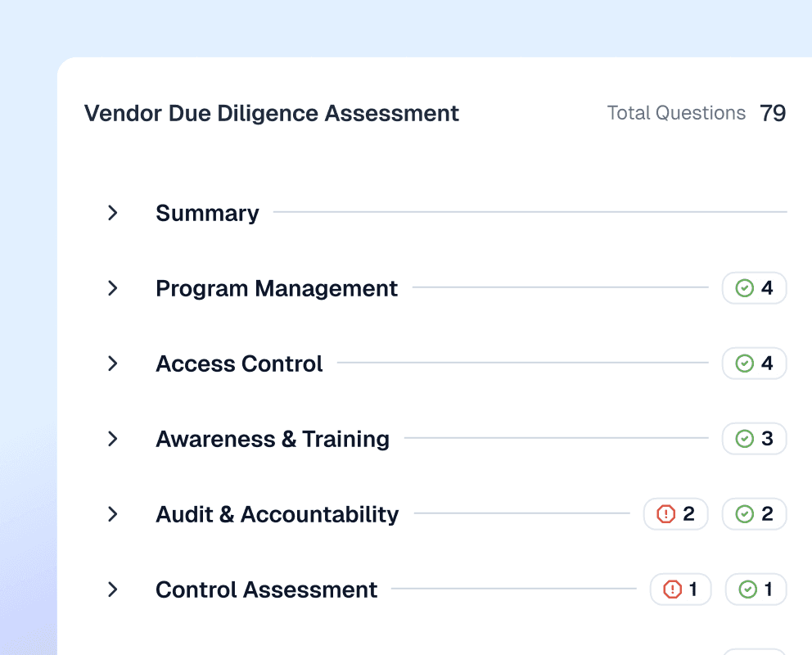This screenshot has width=812, height=655.
Task: Click Audit & Accountability red alert icon
Action: coord(666,514)
